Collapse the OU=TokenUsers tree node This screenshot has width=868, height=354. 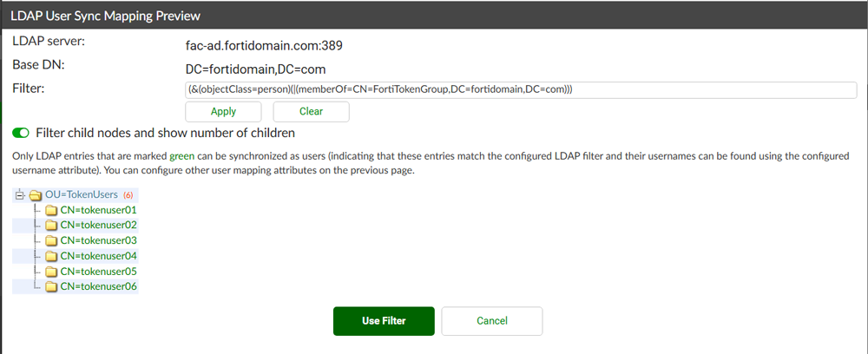coord(20,195)
